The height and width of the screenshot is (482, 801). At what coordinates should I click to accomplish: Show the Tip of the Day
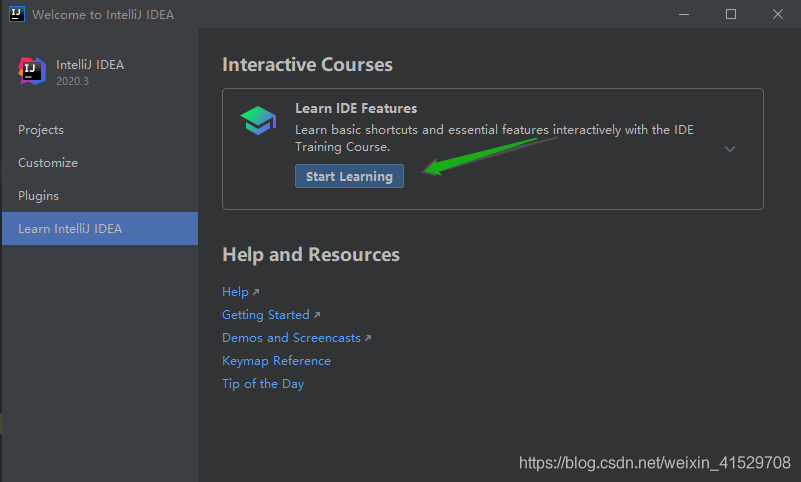point(263,384)
